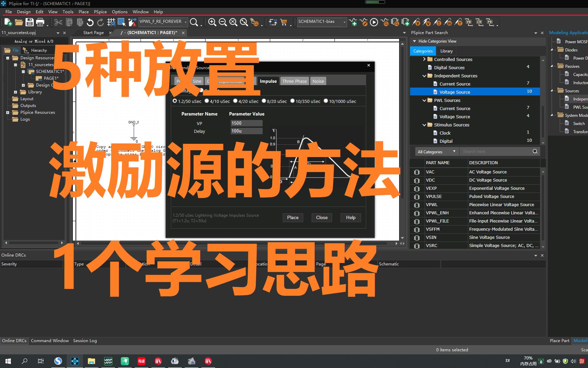Open the PSpice menu
The height and width of the screenshot is (368, 588).
100,11
